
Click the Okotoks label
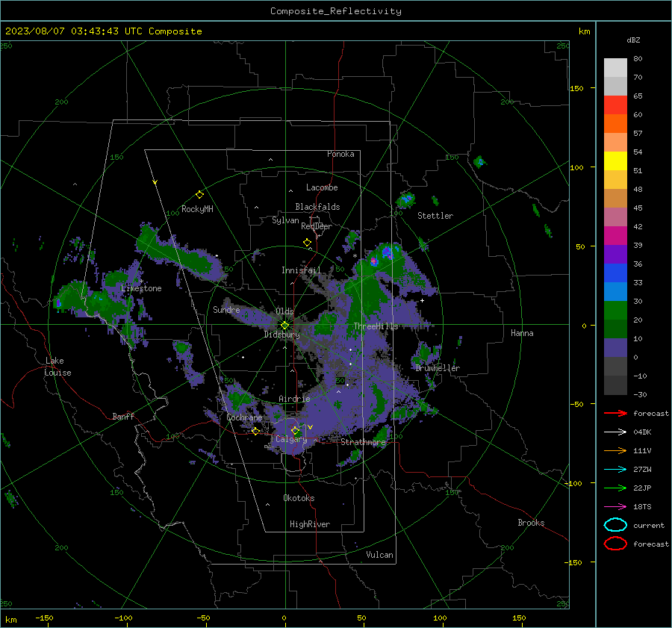pos(299,498)
